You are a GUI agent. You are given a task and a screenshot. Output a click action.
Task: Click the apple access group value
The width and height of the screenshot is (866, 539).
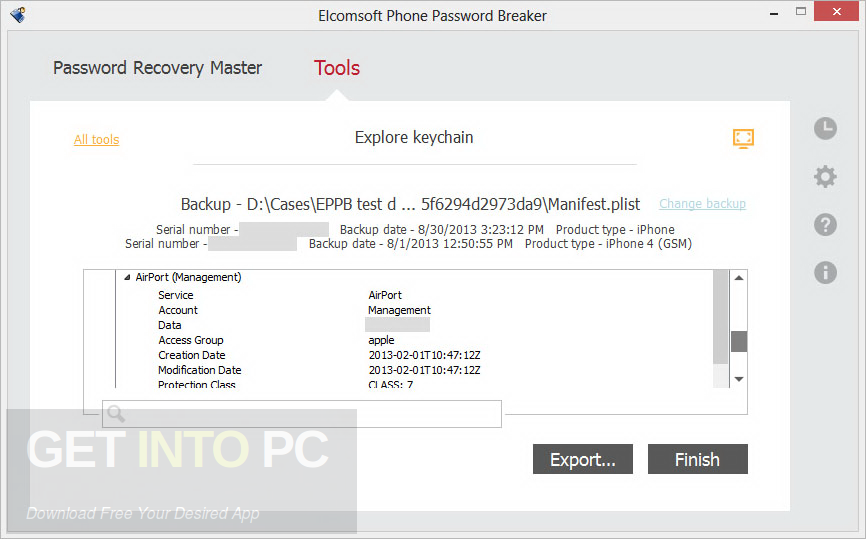pos(382,340)
